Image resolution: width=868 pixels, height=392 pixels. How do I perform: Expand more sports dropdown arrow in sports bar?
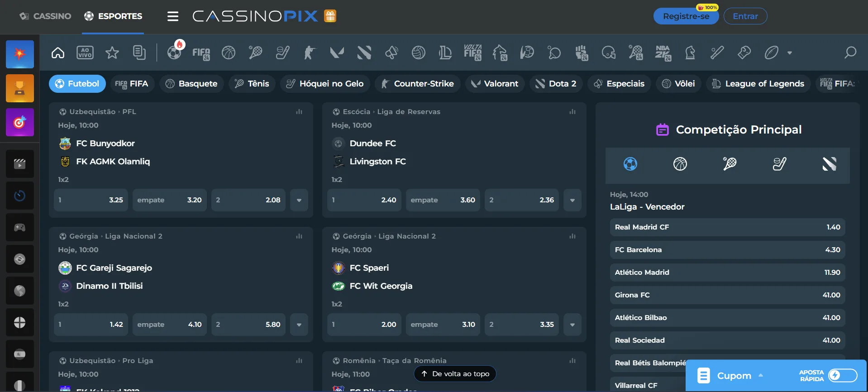tap(790, 53)
